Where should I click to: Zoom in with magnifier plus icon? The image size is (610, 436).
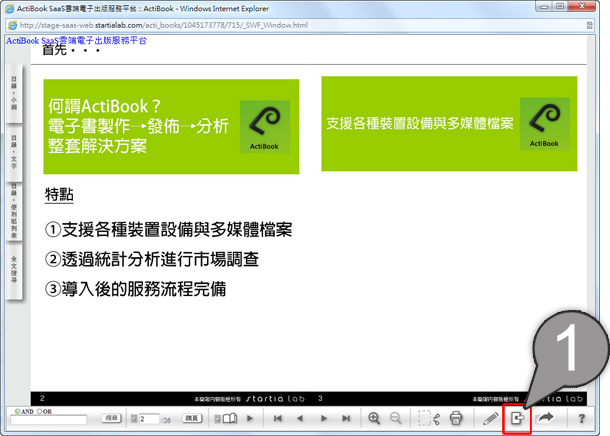374,418
